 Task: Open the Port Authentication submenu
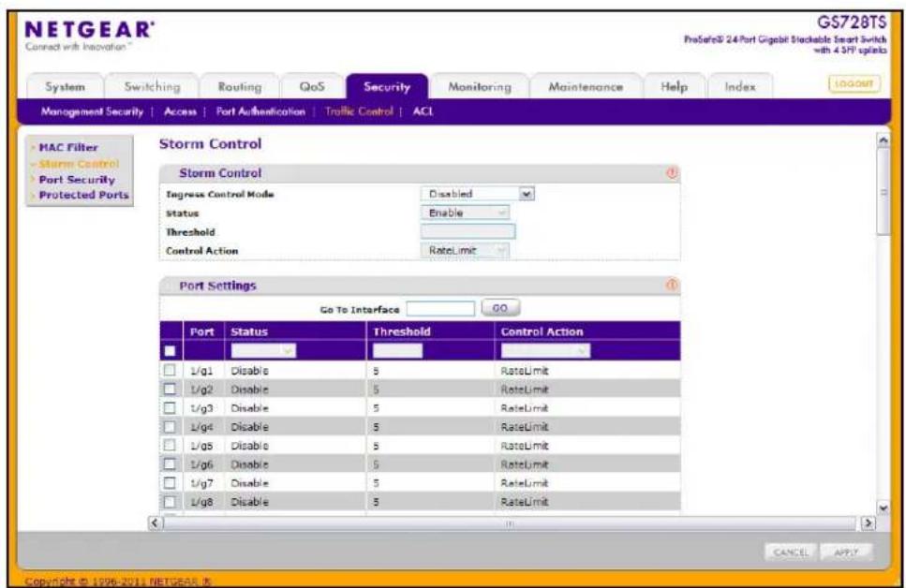(x=260, y=111)
